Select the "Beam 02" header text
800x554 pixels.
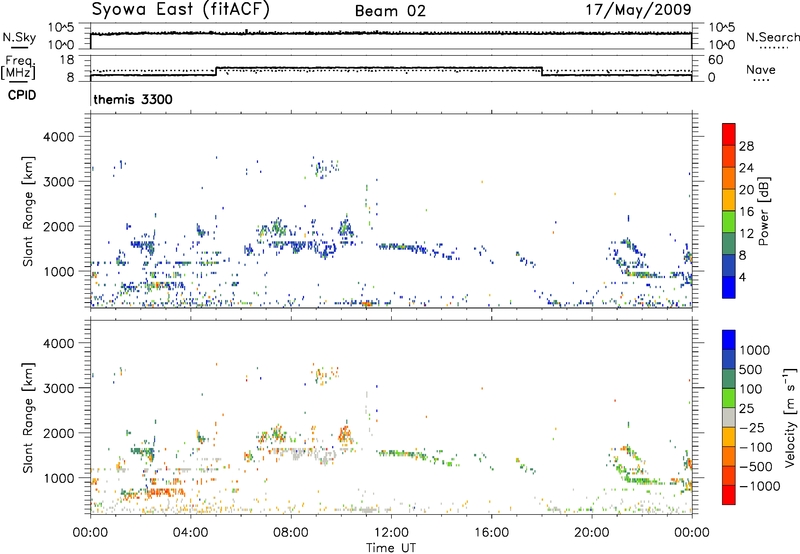(x=390, y=11)
